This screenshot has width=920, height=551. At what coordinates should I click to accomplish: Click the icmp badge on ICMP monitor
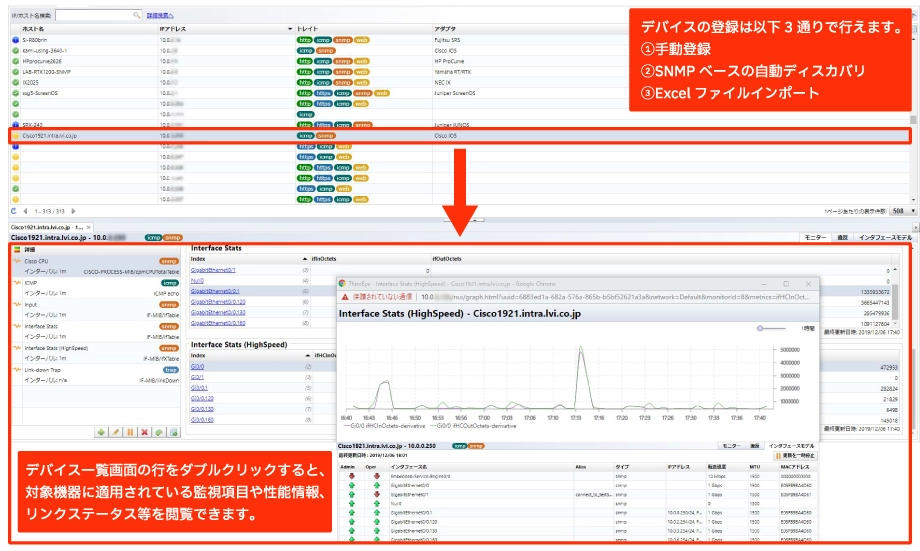(x=170, y=283)
